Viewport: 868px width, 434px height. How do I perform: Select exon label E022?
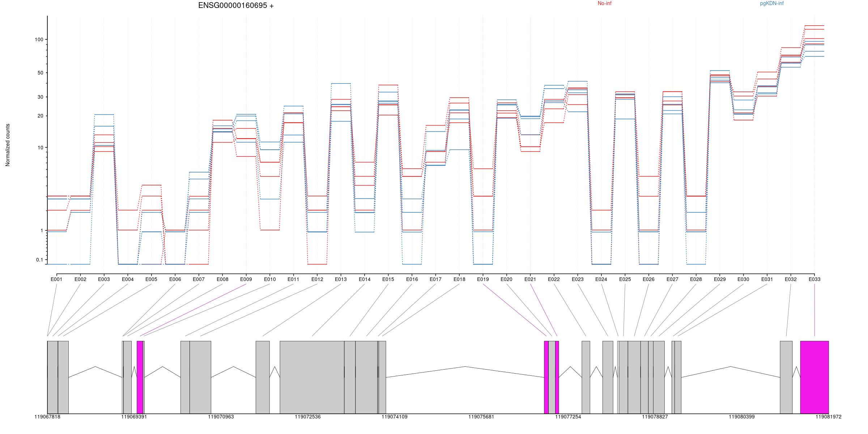coord(554,279)
